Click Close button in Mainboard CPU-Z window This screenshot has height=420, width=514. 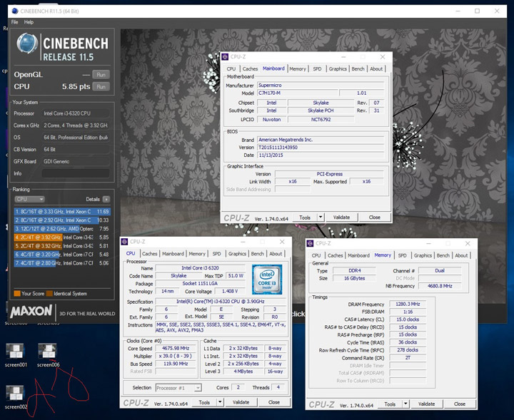point(374,217)
